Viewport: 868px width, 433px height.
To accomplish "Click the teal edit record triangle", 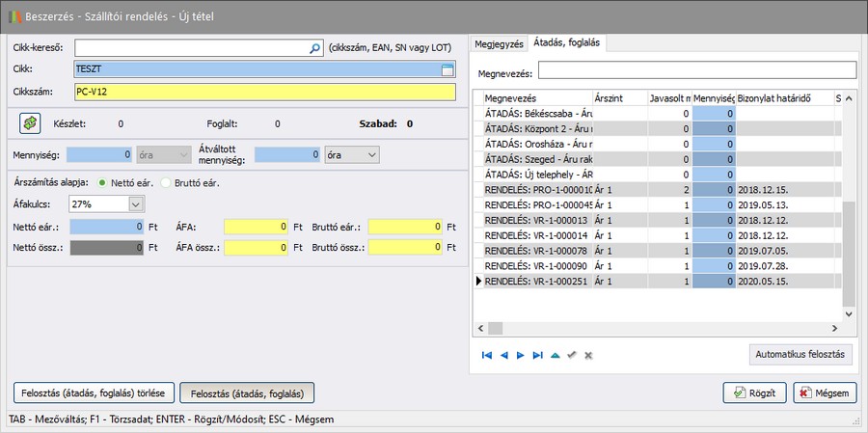I will click(555, 355).
